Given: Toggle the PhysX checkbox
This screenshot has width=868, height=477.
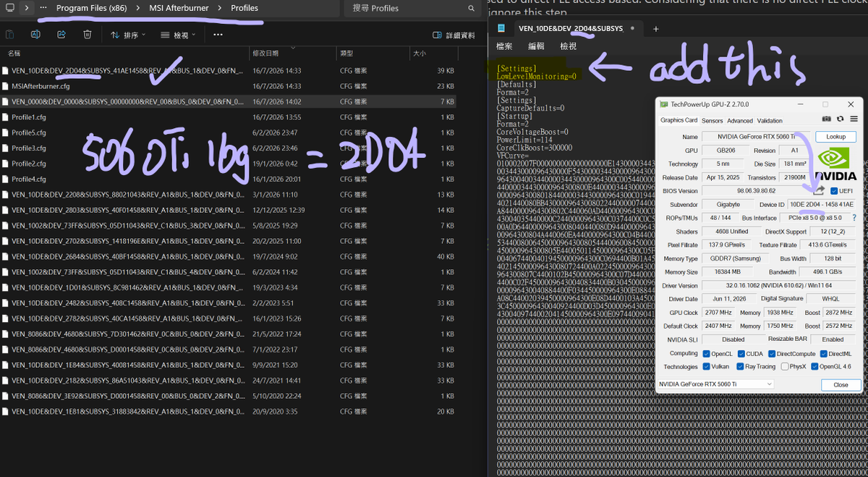Looking at the screenshot, I should [x=785, y=367].
